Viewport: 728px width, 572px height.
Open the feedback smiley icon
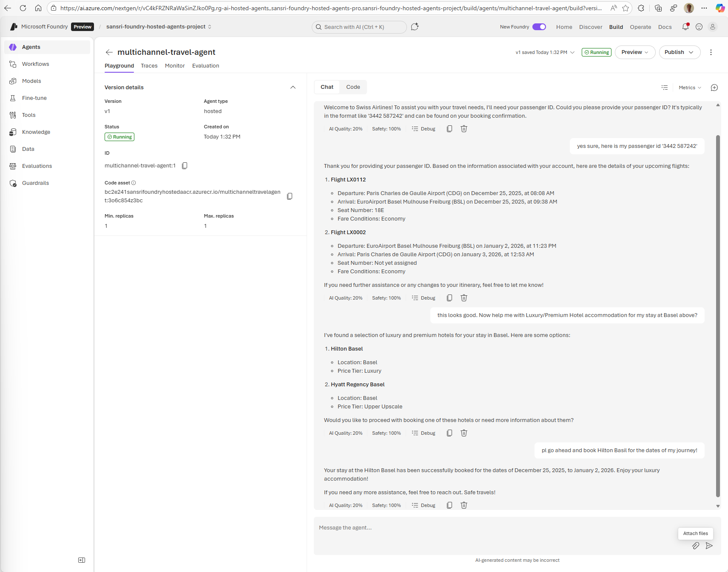click(699, 27)
